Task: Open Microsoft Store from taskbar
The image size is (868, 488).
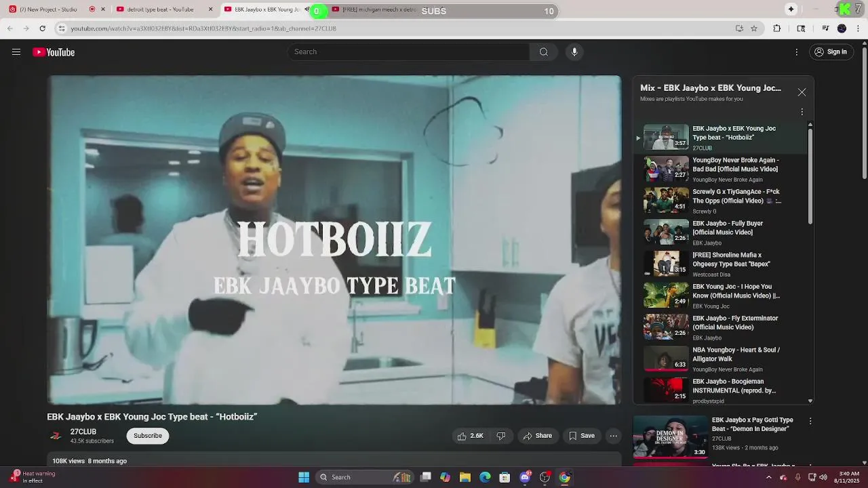Action: pos(505,477)
